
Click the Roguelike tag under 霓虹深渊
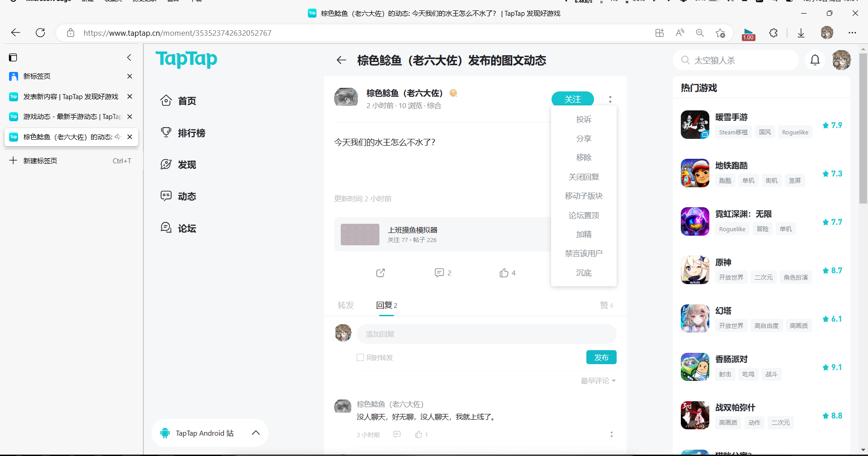point(732,229)
